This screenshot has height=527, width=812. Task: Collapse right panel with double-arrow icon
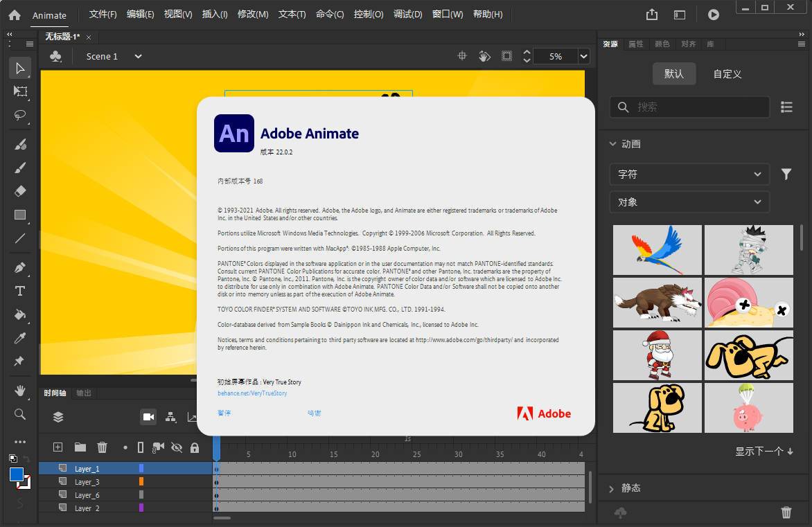point(802,34)
